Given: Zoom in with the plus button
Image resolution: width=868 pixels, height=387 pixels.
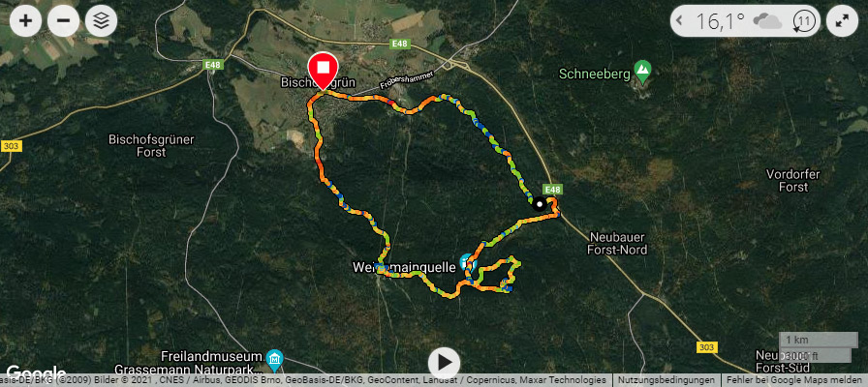Looking at the screenshot, I should [x=25, y=21].
